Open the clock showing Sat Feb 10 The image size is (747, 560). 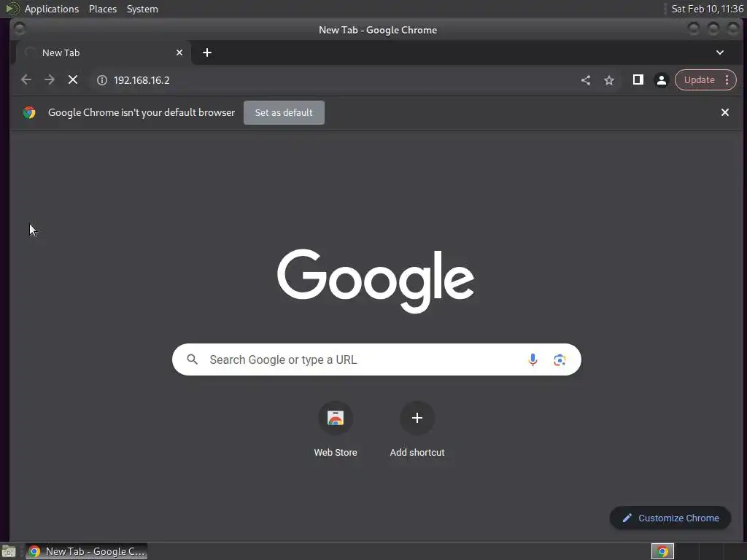click(707, 9)
